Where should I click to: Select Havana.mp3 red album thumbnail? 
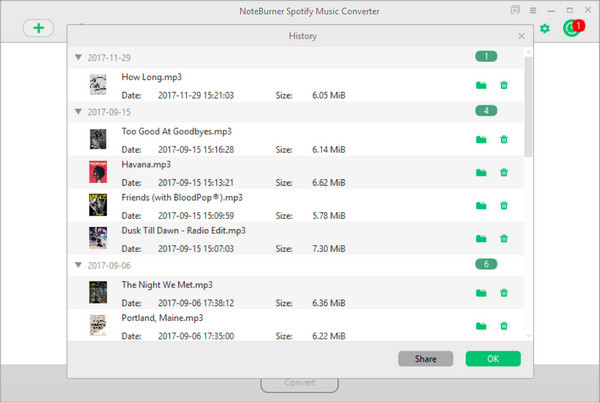click(x=98, y=172)
